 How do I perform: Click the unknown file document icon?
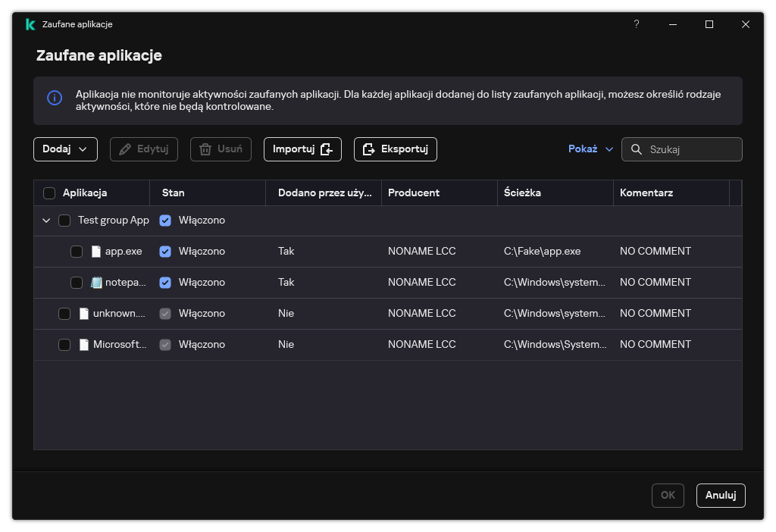(84, 314)
